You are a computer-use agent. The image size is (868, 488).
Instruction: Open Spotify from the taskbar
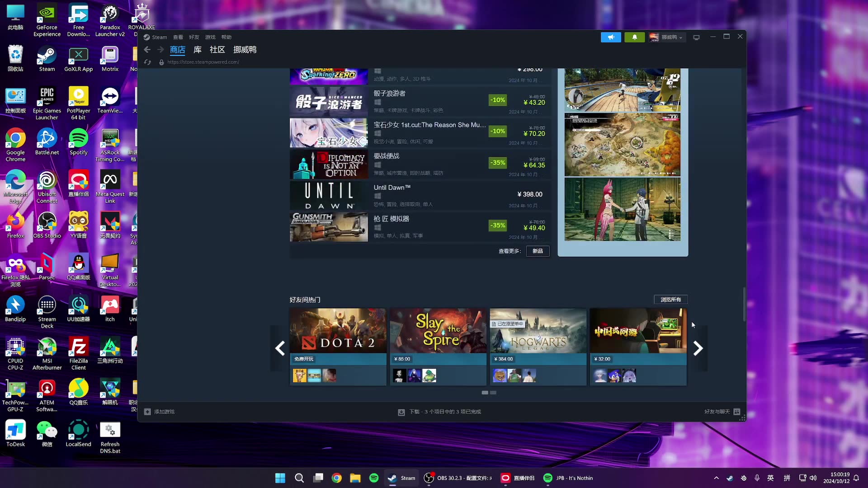click(374, 478)
